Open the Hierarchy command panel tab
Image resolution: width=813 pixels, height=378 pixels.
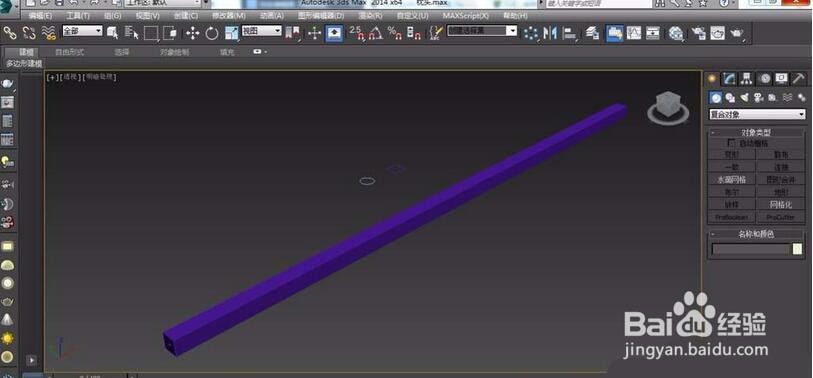click(x=747, y=79)
